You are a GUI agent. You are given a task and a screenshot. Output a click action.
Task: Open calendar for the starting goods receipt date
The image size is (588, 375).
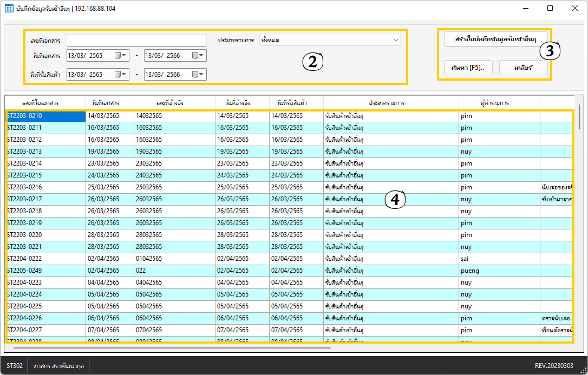pyautogui.click(x=120, y=75)
